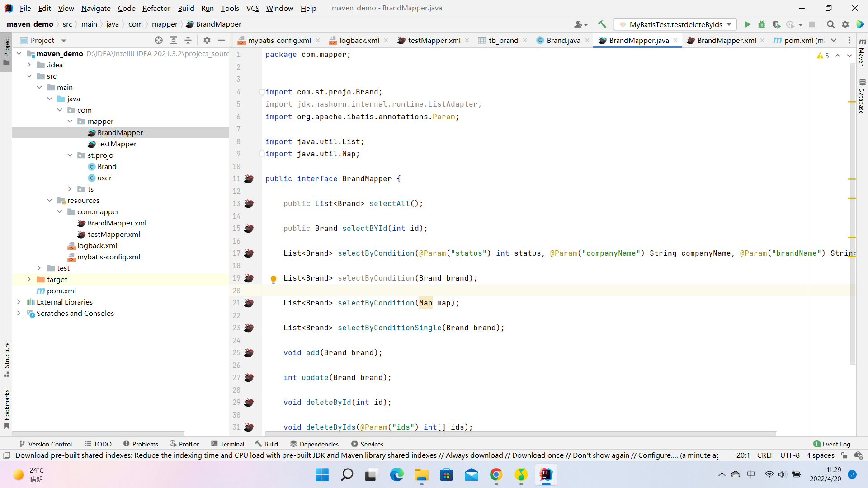Start debugging with the bug icon
This screenshot has width=868, height=488.
point(762,24)
